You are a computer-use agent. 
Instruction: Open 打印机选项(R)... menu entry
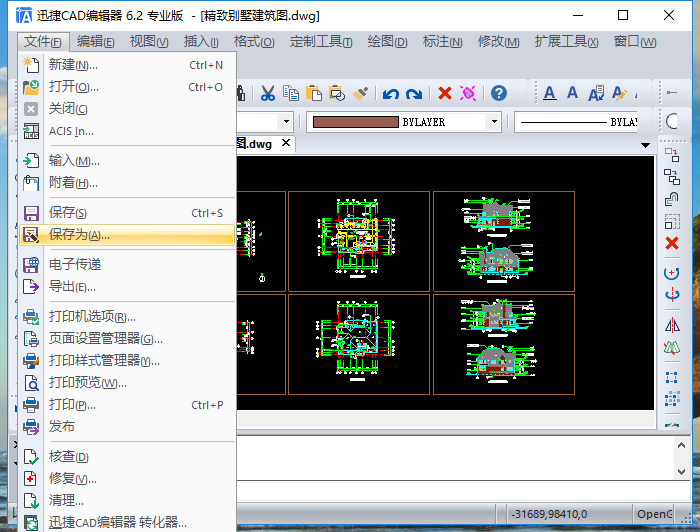127,317
